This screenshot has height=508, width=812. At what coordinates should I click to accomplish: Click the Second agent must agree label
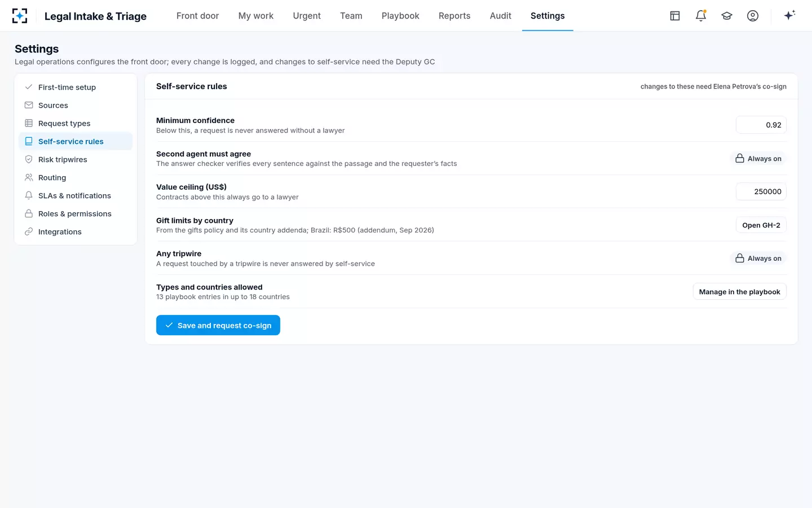(204, 154)
